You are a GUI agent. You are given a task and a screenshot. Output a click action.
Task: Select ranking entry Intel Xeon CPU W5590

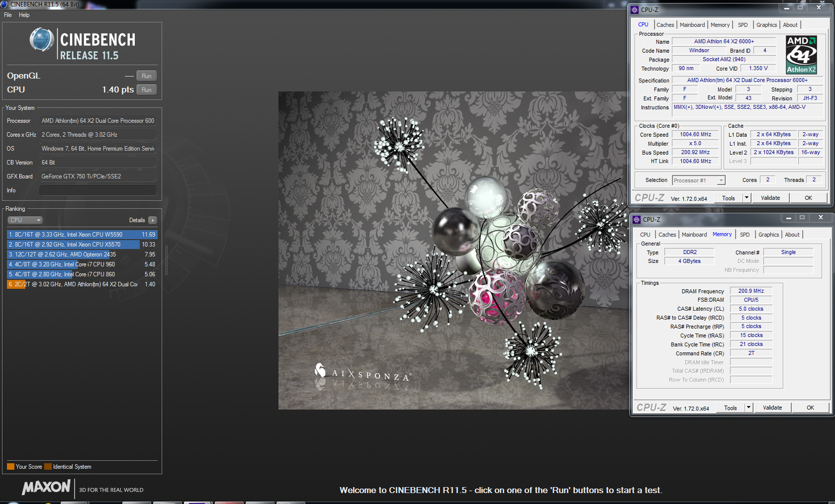pyautogui.click(x=82, y=235)
